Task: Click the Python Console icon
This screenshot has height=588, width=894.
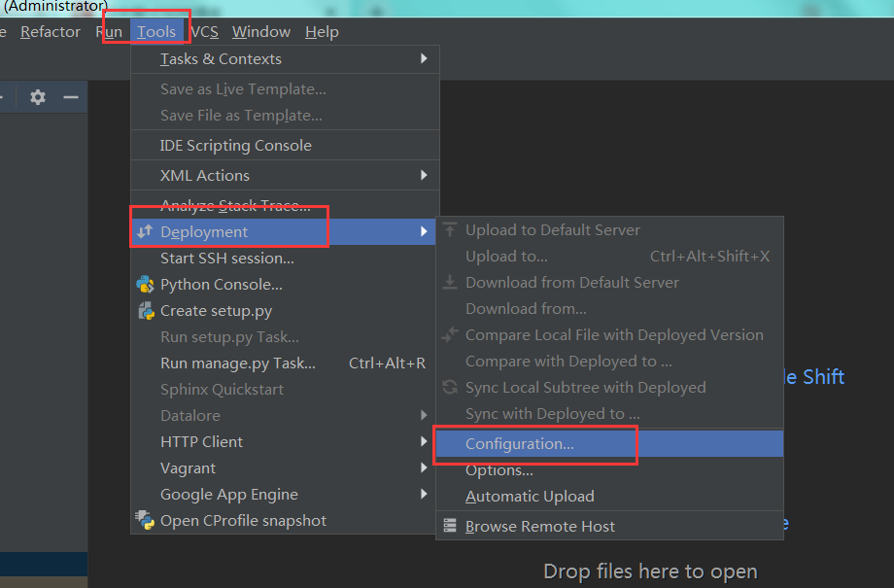Action: point(146,285)
